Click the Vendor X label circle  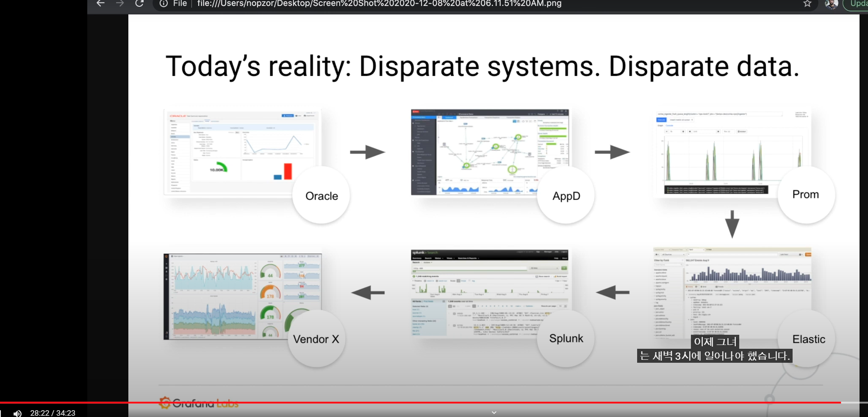point(316,339)
